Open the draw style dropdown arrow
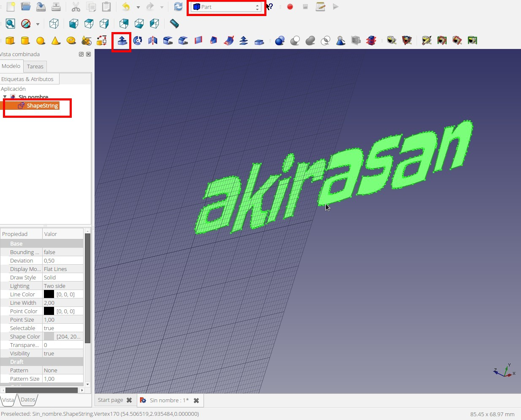521x420 pixels. (x=38, y=24)
